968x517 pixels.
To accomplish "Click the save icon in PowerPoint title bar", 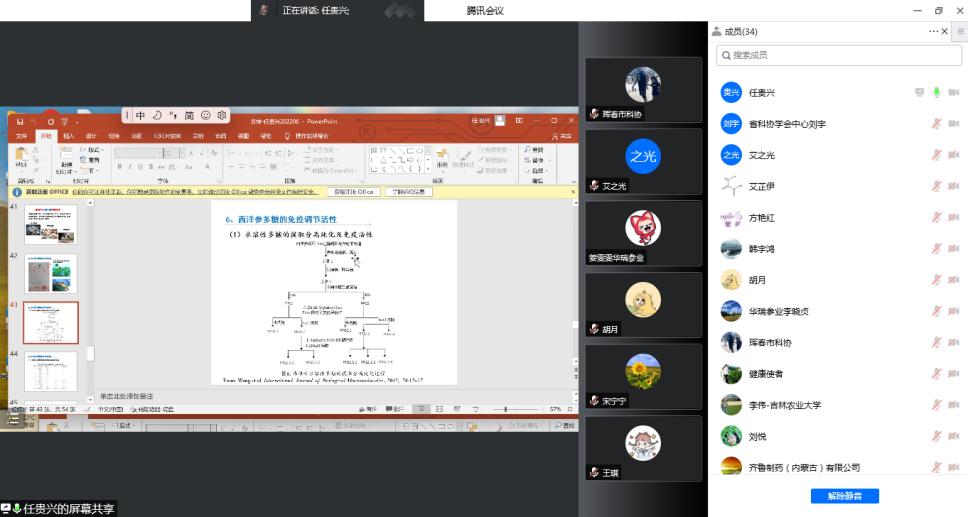I will coord(21,121).
